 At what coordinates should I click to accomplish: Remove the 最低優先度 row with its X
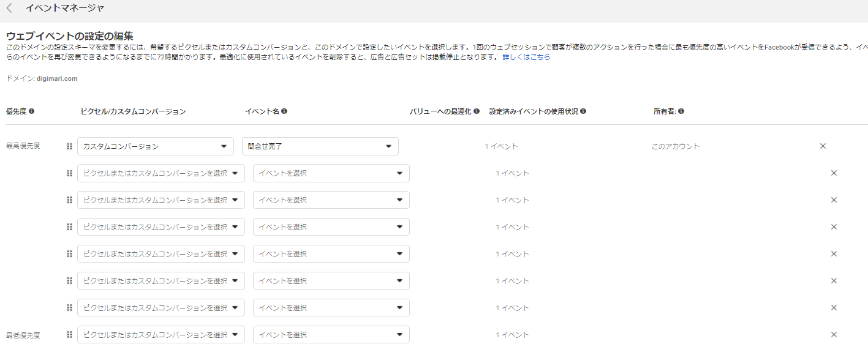834,335
